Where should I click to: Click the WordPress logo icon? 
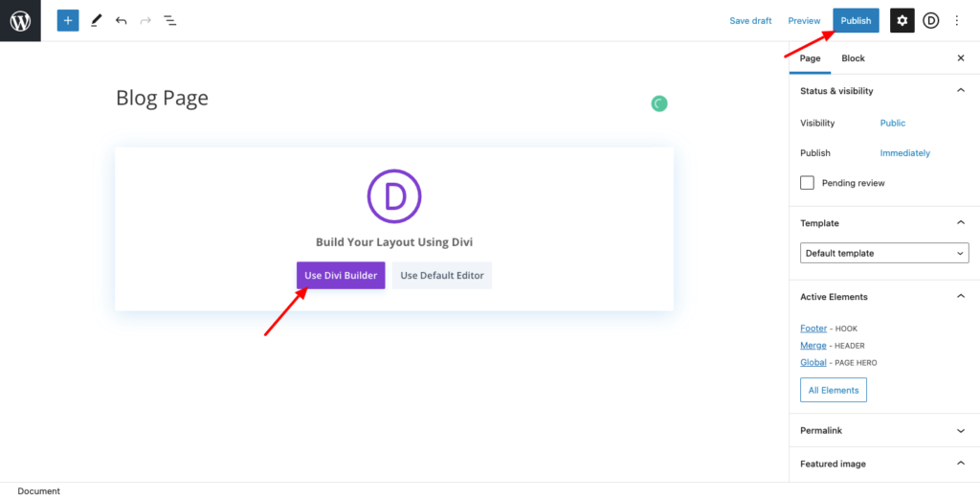pos(20,21)
